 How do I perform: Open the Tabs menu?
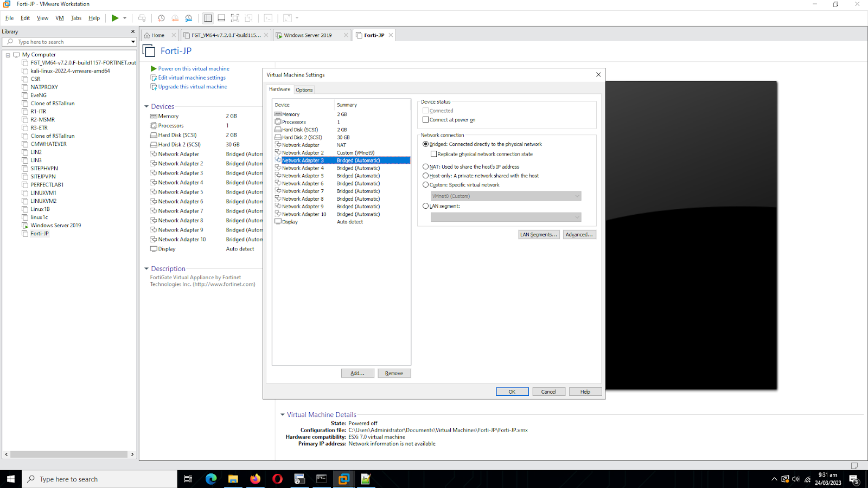(x=76, y=18)
